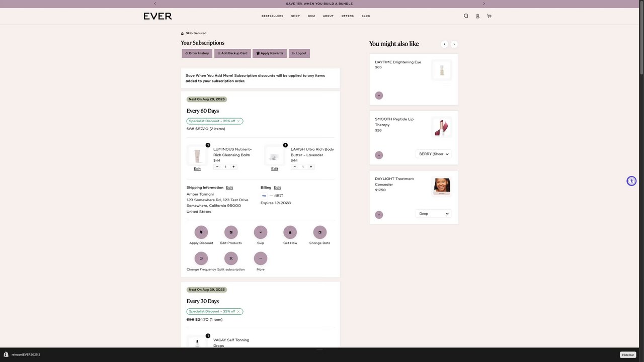Go to next announcement banner arrow
The image size is (644, 362).
[x=484, y=4]
